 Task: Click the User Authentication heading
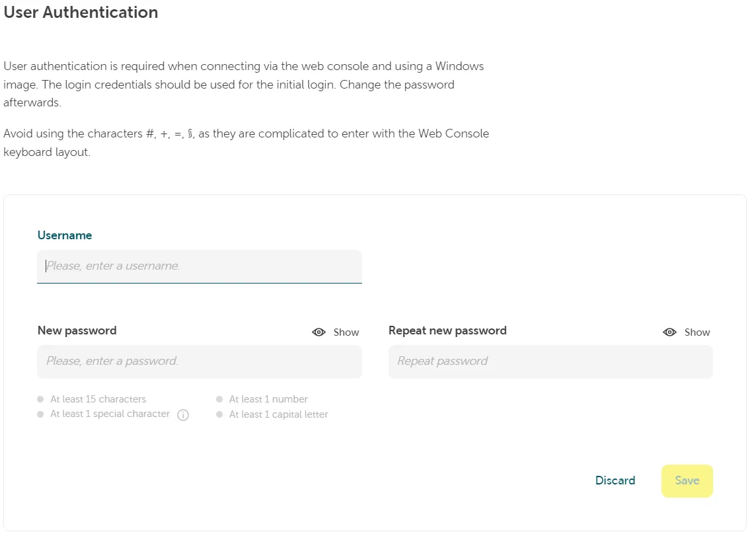(x=81, y=12)
